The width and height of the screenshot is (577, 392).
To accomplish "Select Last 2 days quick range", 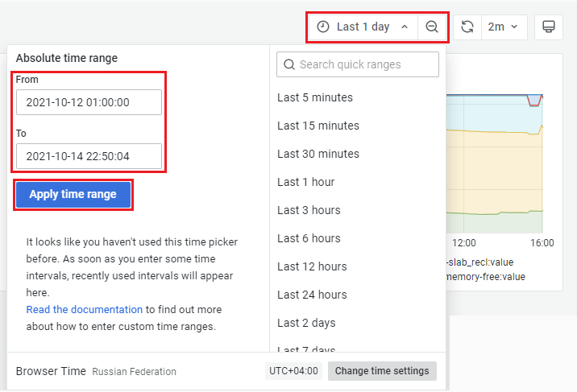I will (x=306, y=323).
